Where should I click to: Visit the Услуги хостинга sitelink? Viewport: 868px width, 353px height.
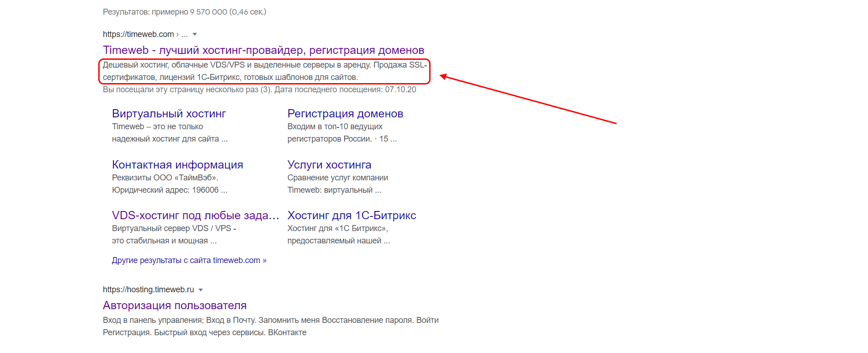coord(329,165)
